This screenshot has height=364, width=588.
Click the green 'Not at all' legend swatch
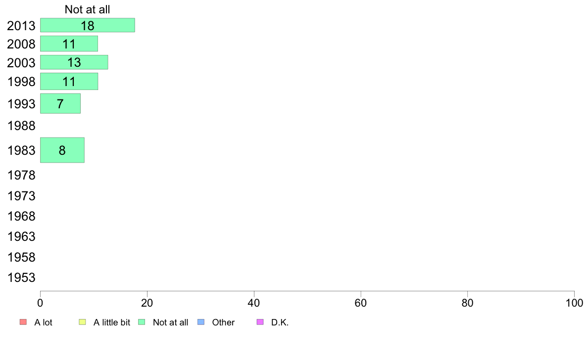pos(142,322)
